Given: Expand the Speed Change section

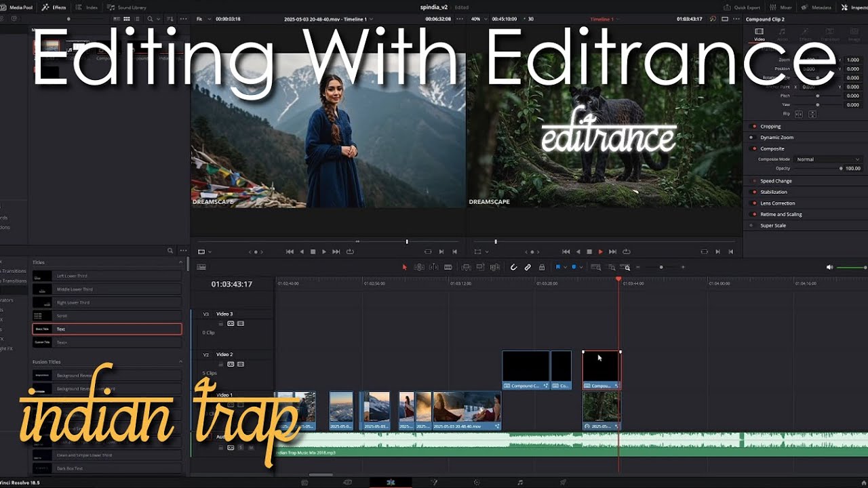Looking at the screenshot, I should [776, 181].
